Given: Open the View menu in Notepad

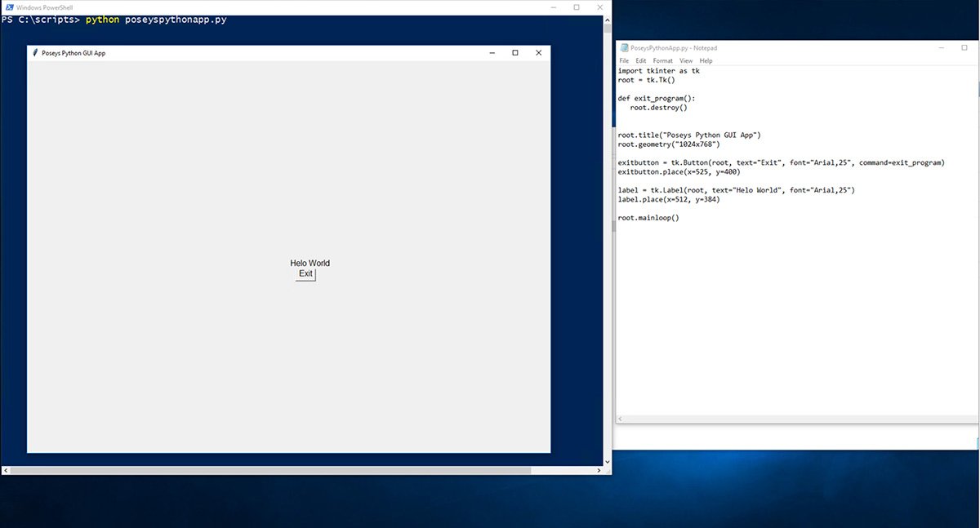Looking at the screenshot, I should 686,60.
